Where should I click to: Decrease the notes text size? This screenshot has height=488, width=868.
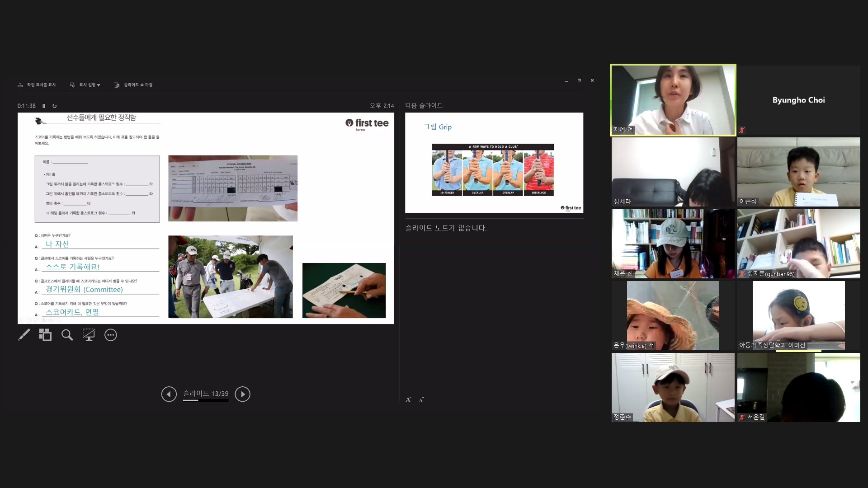coord(421,399)
